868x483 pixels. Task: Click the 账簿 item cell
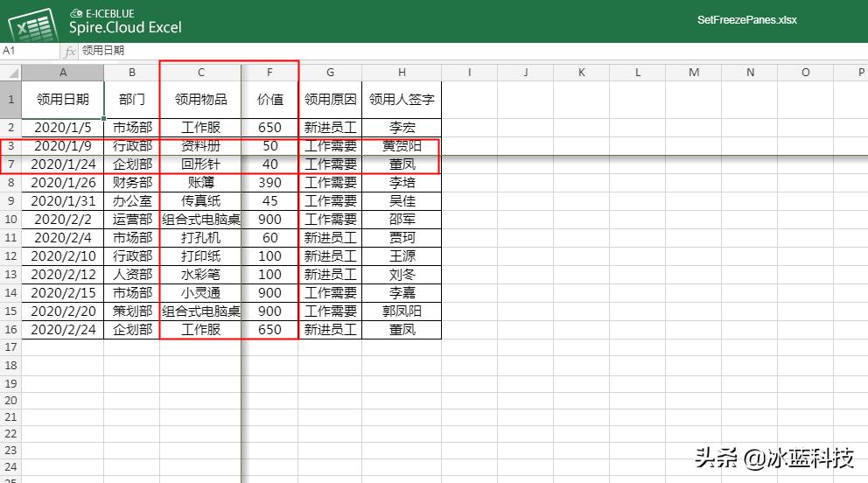click(x=201, y=183)
